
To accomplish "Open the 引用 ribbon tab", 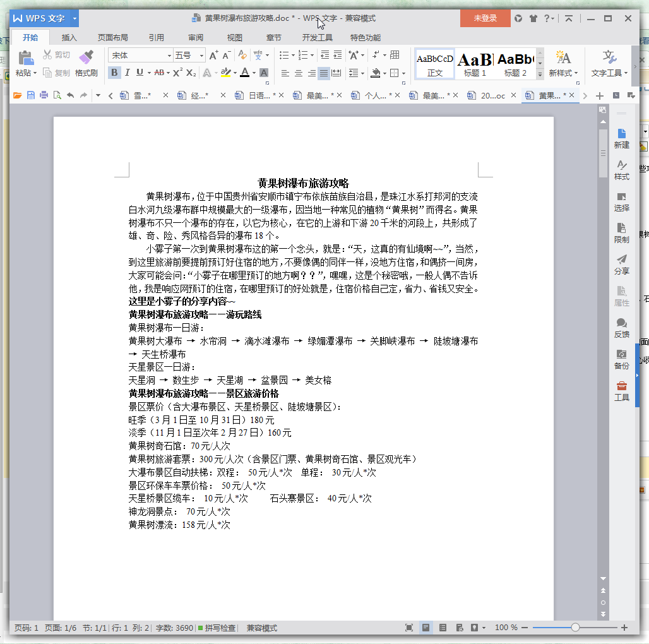I will (157, 38).
